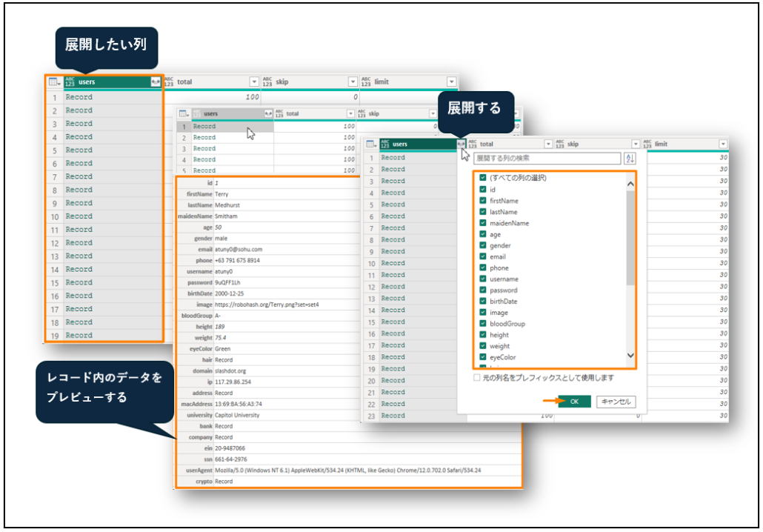
Task: Uncheck the firstName column checkbox
Action: click(483, 201)
